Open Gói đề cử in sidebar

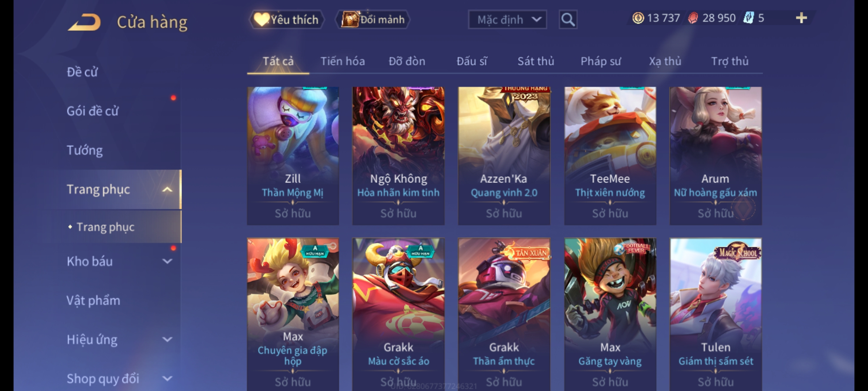93,111
